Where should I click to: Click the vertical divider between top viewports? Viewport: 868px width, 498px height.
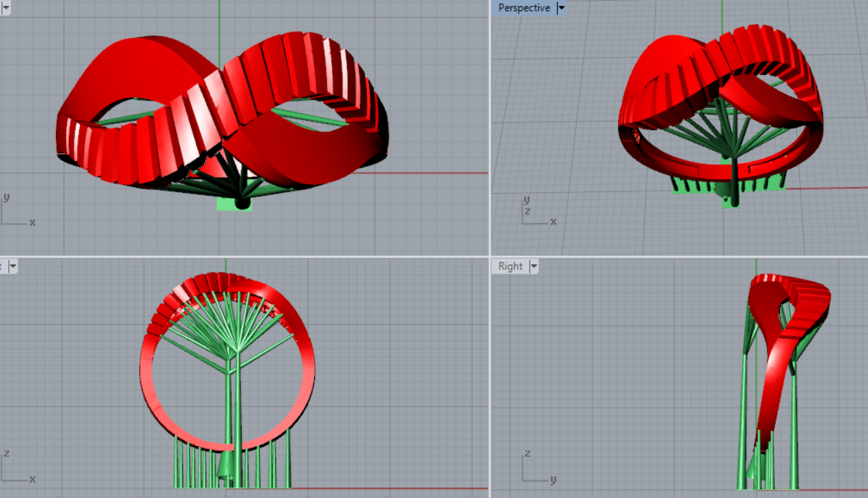490,127
